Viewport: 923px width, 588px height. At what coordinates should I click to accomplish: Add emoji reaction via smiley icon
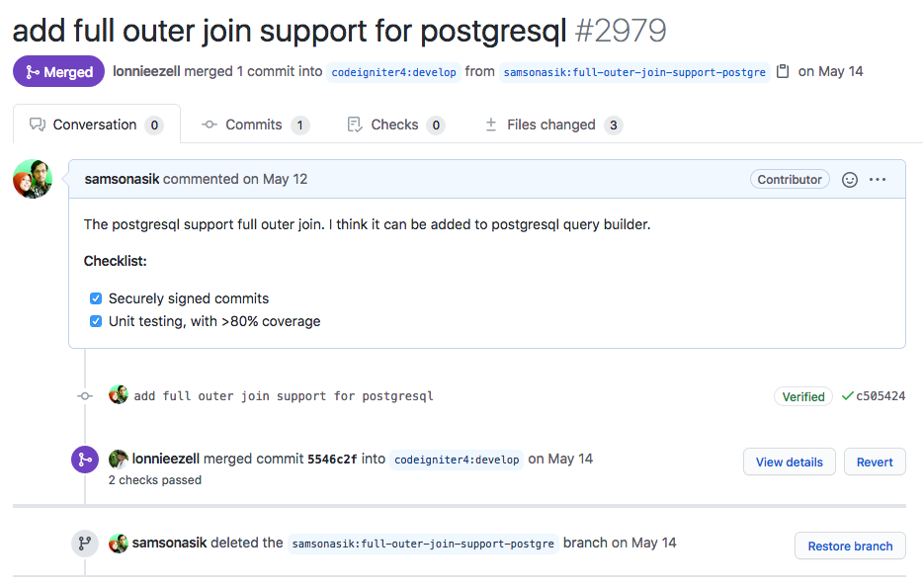pyautogui.click(x=850, y=180)
